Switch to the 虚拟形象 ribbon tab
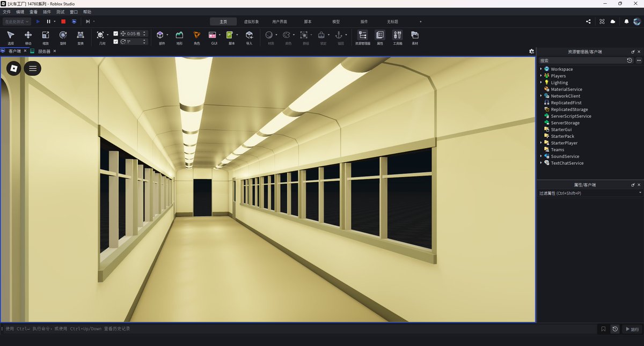This screenshot has width=644, height=346. point(251,21)
